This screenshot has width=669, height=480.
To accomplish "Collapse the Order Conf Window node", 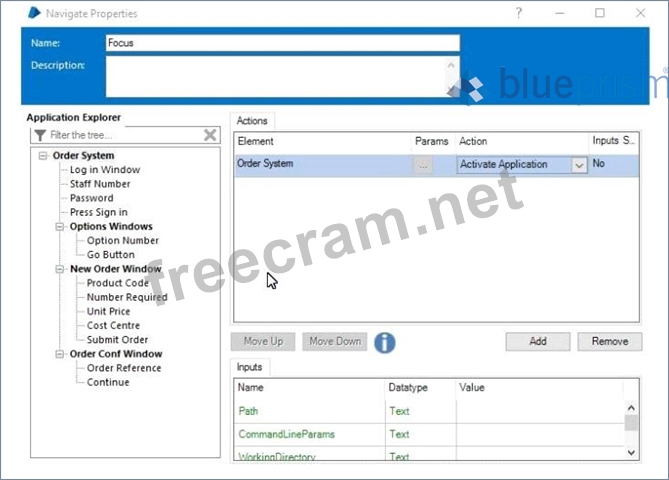I will coord(60,354).
